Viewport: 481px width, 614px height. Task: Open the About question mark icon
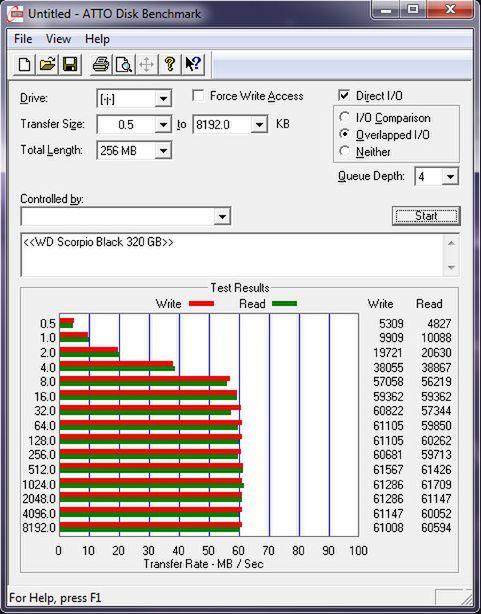pyautogui.click(x=170, y=64)
